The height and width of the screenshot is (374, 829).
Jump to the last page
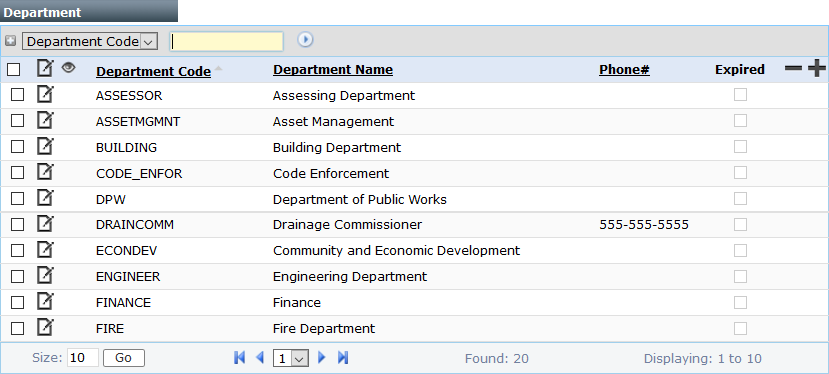click(343, 358)
